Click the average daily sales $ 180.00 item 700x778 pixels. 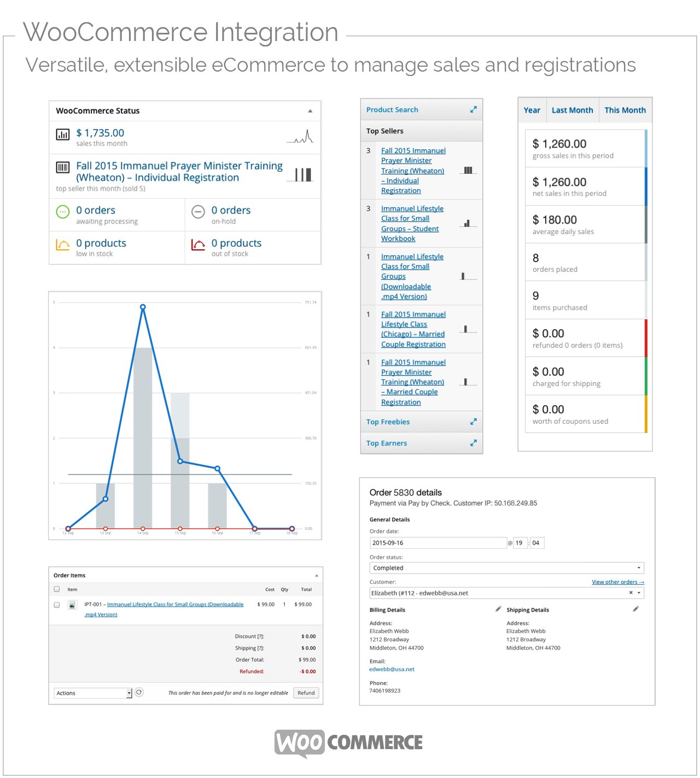(585, 224)
